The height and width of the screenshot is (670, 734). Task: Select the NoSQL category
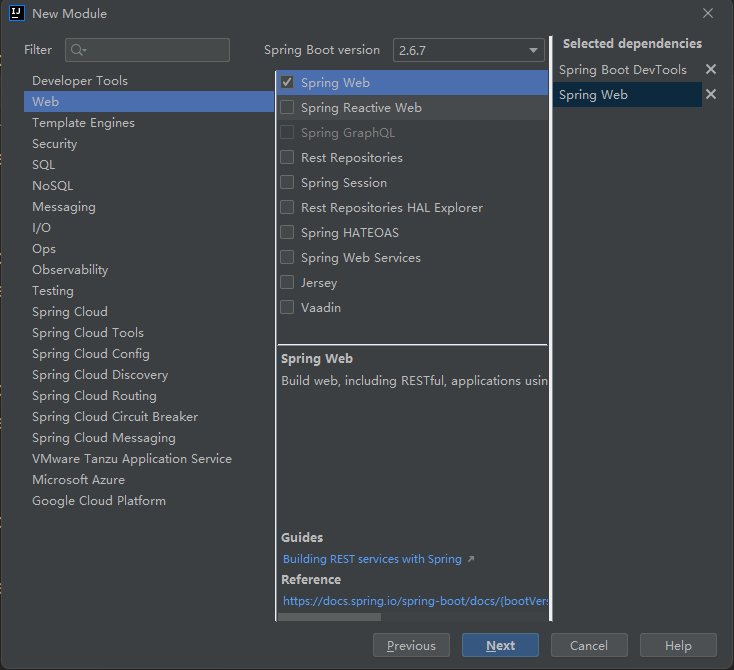point(149,186)
